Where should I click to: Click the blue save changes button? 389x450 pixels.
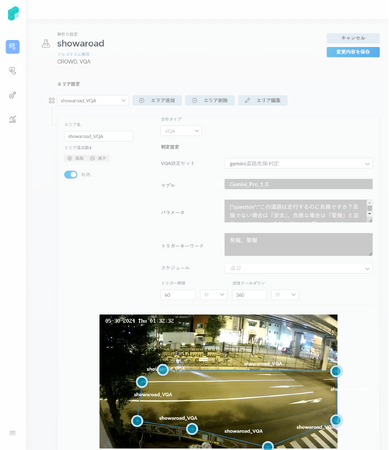[x=353, y=52]
